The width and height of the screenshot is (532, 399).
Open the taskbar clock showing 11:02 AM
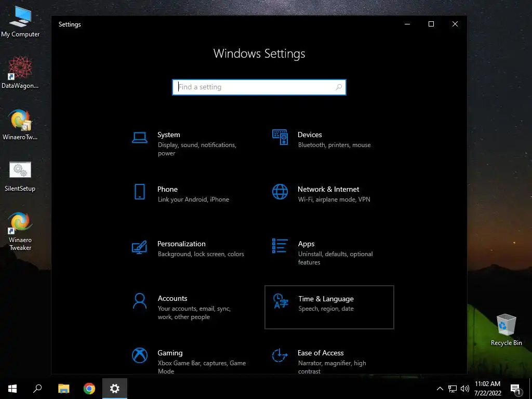point(487,389)
